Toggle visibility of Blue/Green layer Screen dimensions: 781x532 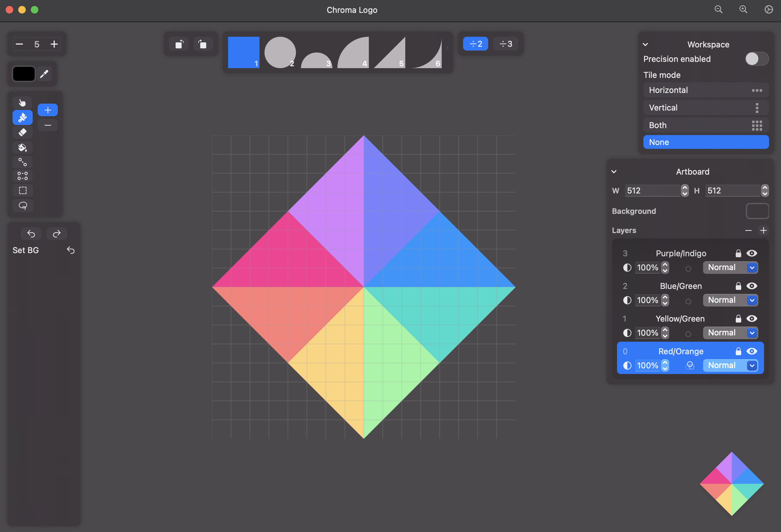click(x=751, y=286)
